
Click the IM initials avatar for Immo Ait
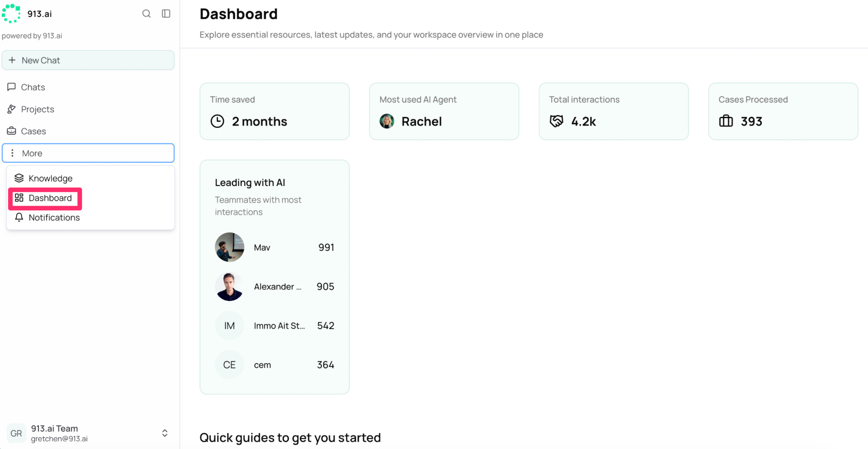(x=229, y=326)
